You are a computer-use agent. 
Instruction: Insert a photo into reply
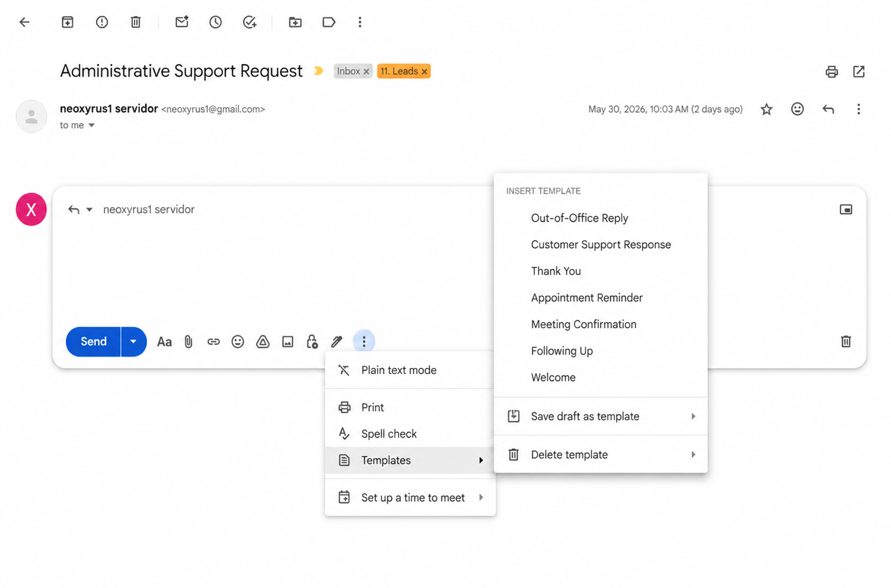[x=288, y=342]
